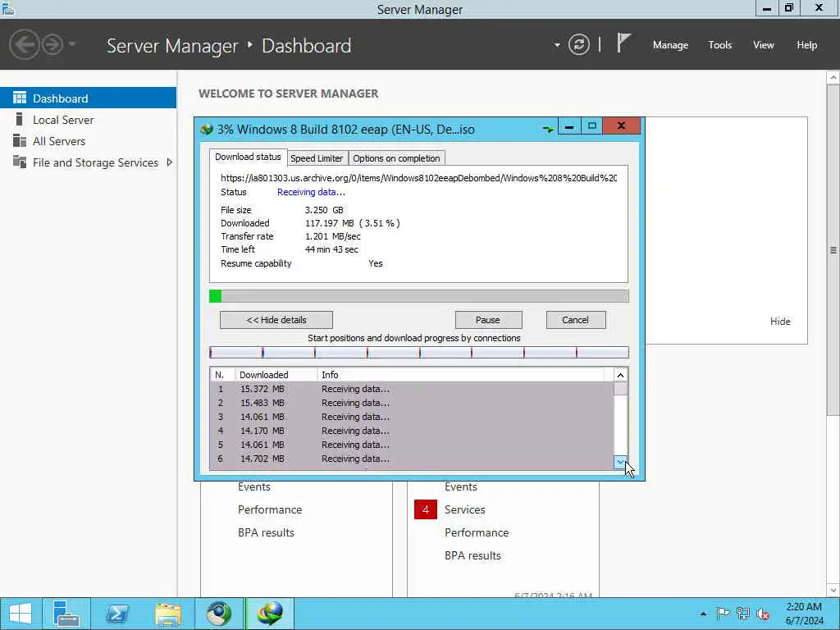The width and height of the screenshot is (840, 630).
Task: Click the connection list scroll down arrow
Action: 620,462
